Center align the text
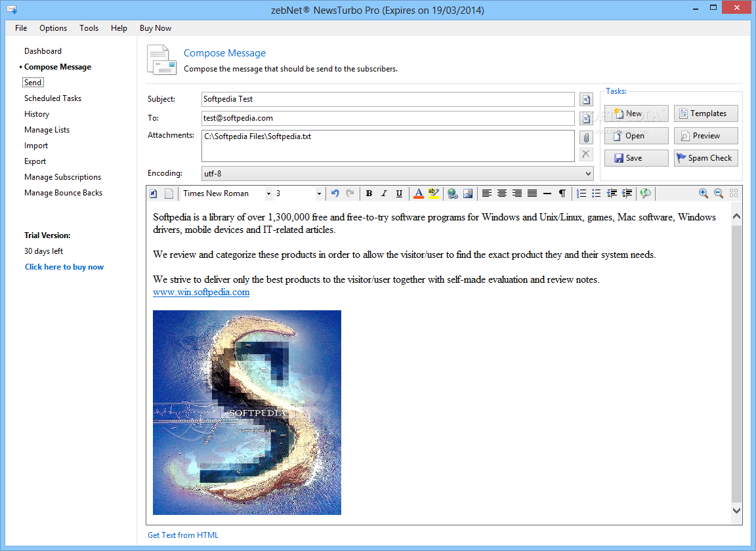 pyautogui.click(x=502, y=194)
